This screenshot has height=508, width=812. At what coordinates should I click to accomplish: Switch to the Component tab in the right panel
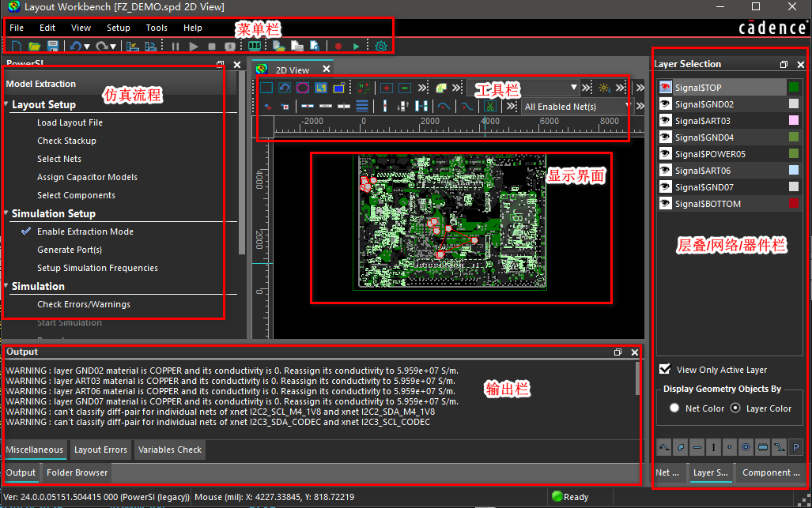point(771,472)
